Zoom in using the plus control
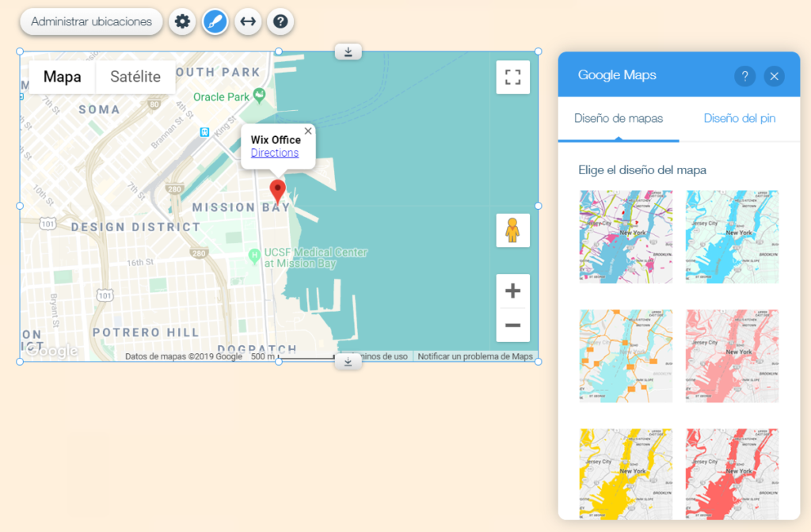811x532 pixels. (x=512, y=291)
